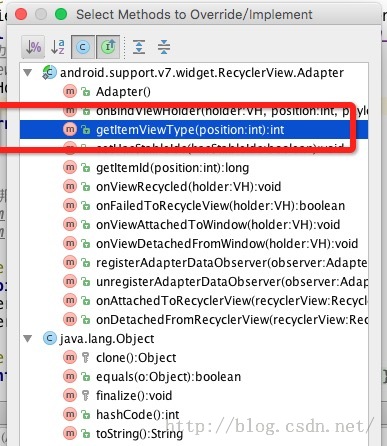Click method icon beside registerAdapterDataObserver
Screen dimensions: 387x446
(70, 262)
